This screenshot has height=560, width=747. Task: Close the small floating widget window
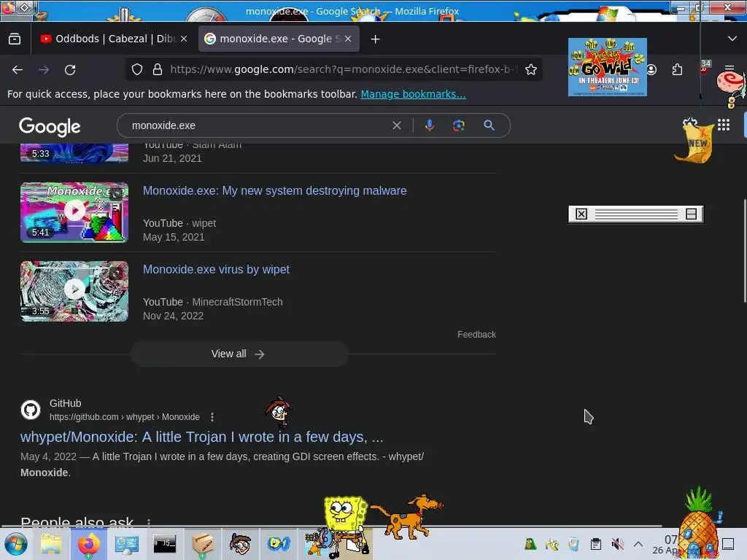tap(581, 214)
